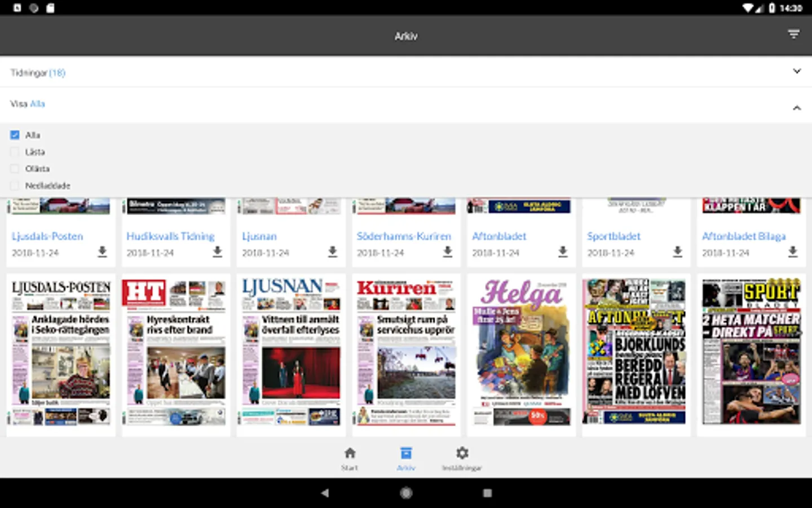Viewport: 812px width, 508px height.
Task: Open the Helga magazine cover thumbnail
Action: coord(521,352)
